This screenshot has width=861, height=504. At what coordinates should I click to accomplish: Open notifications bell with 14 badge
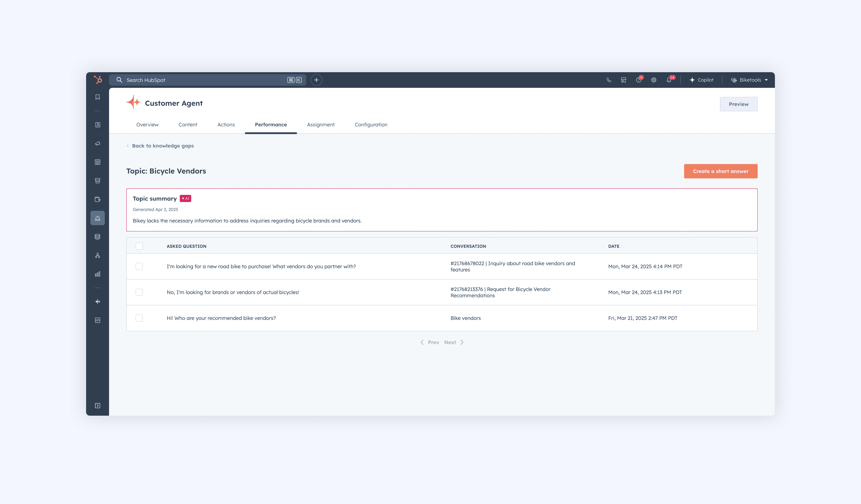669,80
